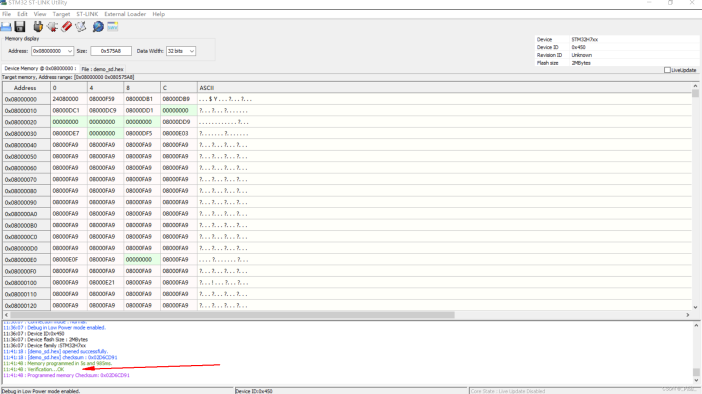702x394 pixels.
Task: Select memory cell 24080000 at address 0x08000000
Action: [x=69, y=99]
